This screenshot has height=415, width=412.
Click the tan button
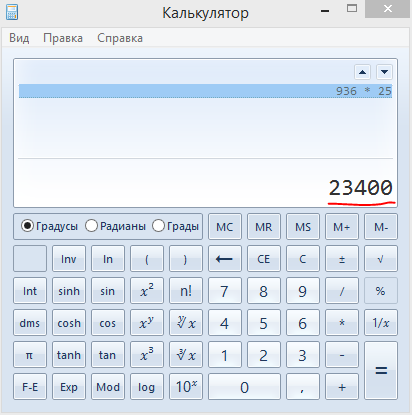click(108, 355)
